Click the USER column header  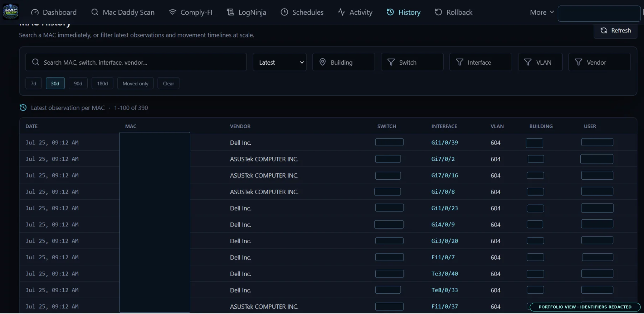[x=590, y=126]
